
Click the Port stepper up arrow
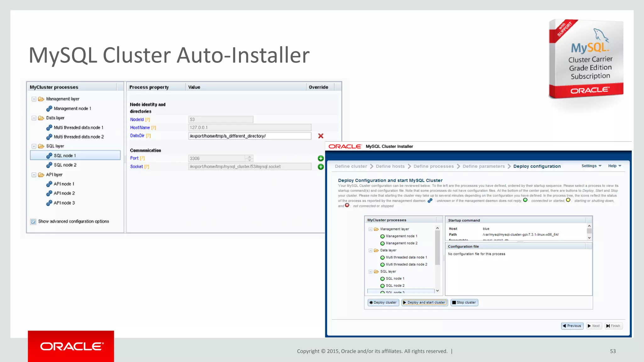[250, 156]
